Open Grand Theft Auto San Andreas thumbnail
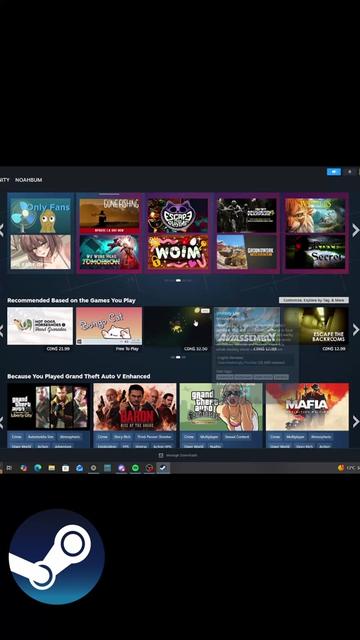360x640 pixels. click(x=221, y=407)
